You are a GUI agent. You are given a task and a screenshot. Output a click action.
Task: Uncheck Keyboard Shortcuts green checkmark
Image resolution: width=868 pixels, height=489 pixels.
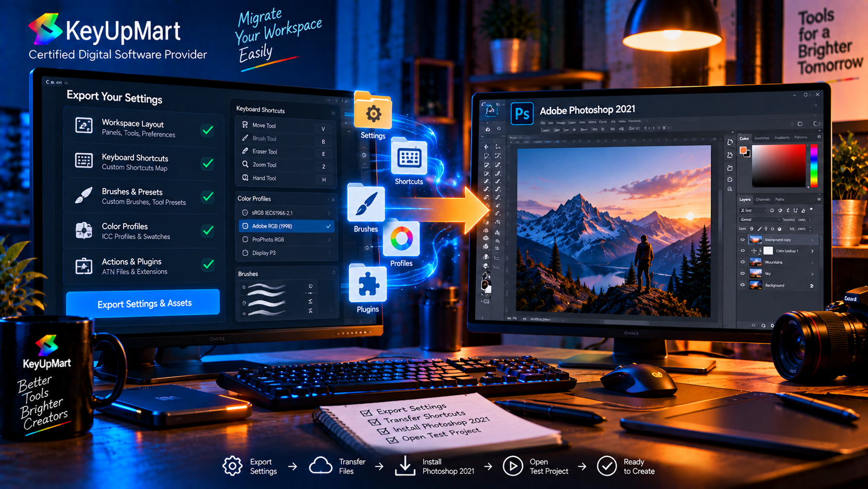208,163
